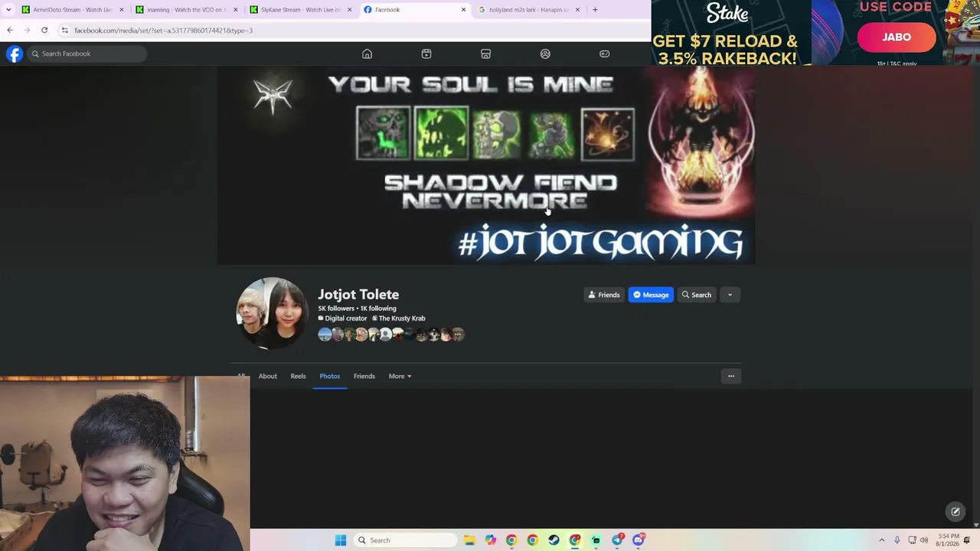This screenshot has width=980, height=551.
Task: Open the Windows Start menu
Action: point(341,540)
